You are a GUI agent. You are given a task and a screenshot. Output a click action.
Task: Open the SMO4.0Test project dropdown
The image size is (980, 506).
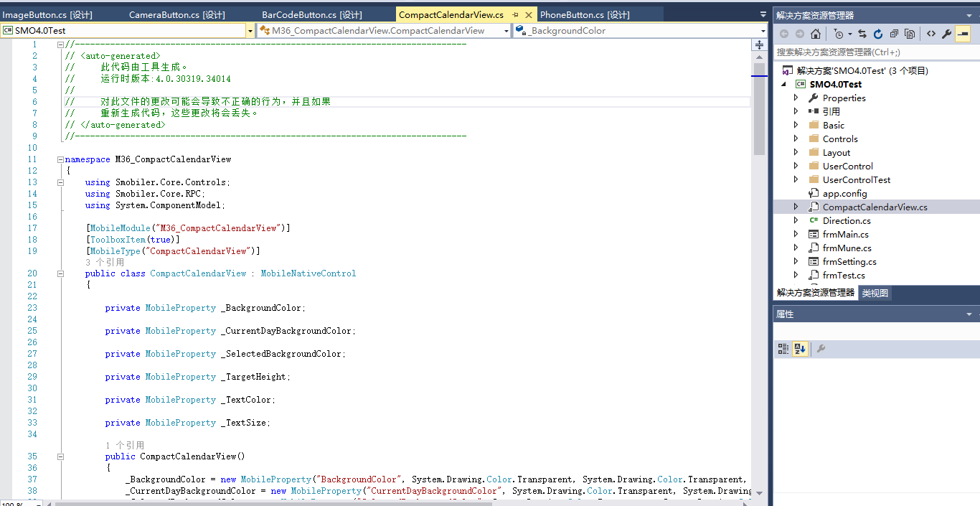[250, 31]
